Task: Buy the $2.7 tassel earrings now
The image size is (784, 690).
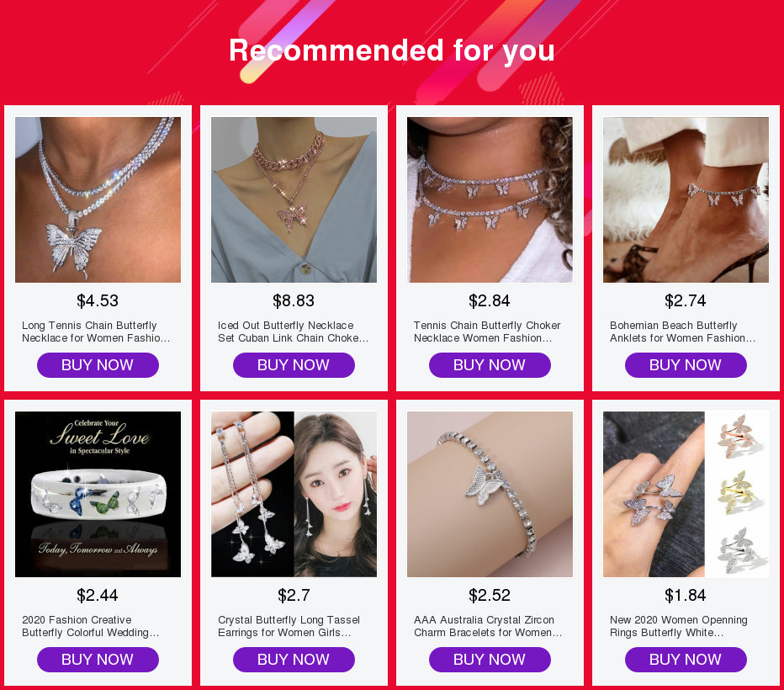Action: click(x=294, y=660)
